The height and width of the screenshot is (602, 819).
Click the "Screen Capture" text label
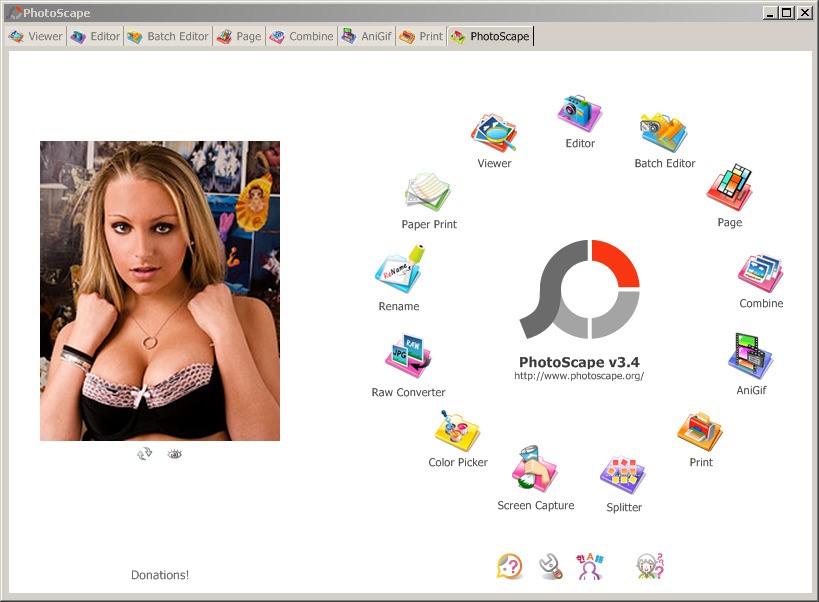tap(535, 505)
